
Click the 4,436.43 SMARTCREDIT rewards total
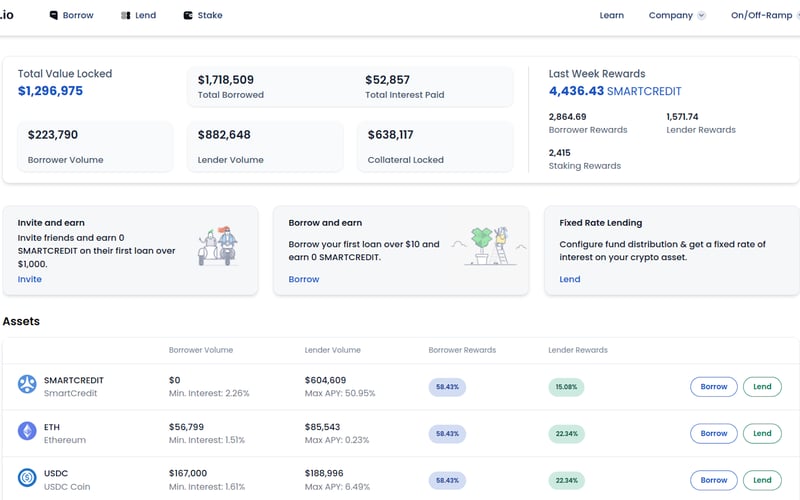click(x=615, y=91)
